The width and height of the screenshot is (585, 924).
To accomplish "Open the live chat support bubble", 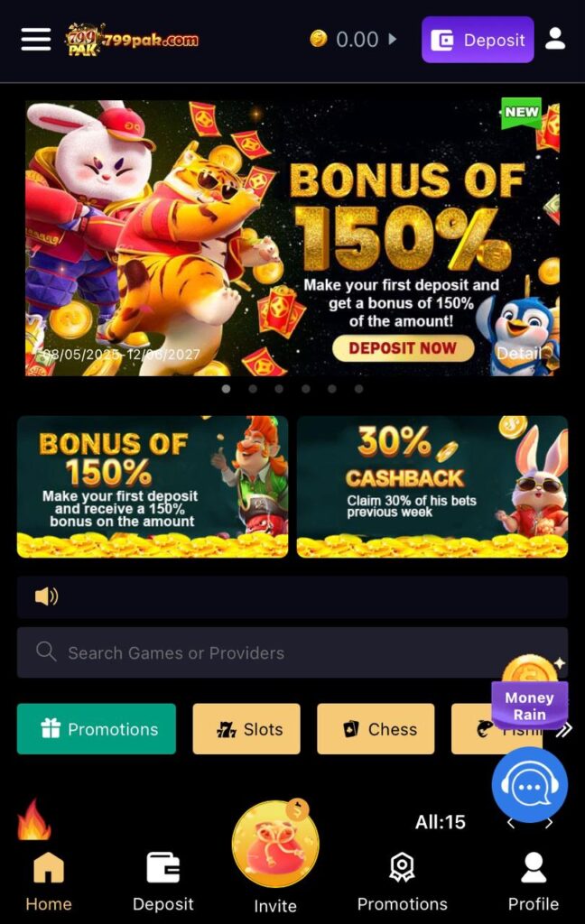I will click(530, 784).
